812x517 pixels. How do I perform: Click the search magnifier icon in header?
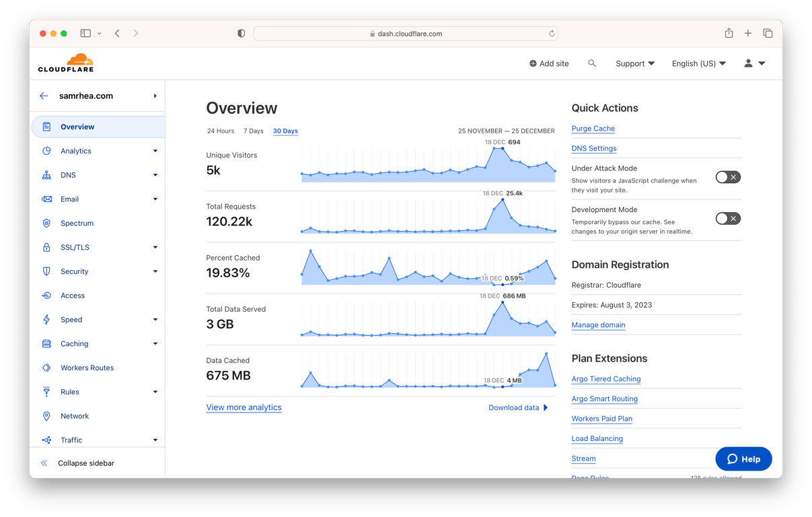(592, 63)
